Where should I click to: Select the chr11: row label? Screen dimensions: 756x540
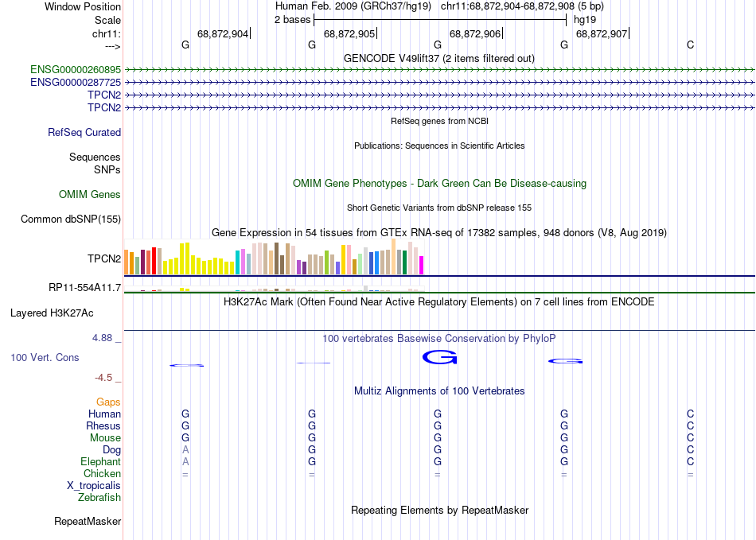[107, 33]
